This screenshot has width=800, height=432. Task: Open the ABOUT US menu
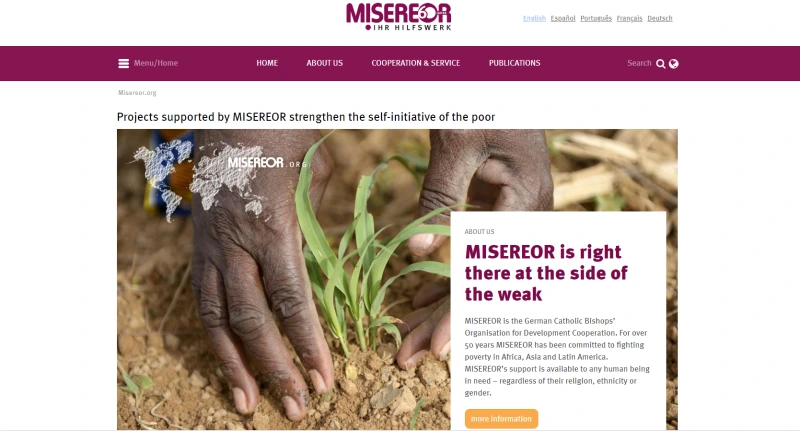324,63
